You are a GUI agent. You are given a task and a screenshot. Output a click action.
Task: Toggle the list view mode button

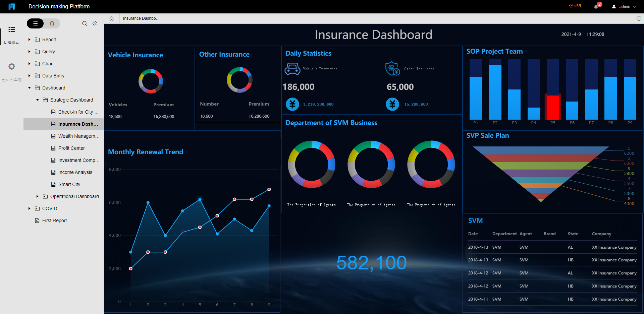(35, 23)
